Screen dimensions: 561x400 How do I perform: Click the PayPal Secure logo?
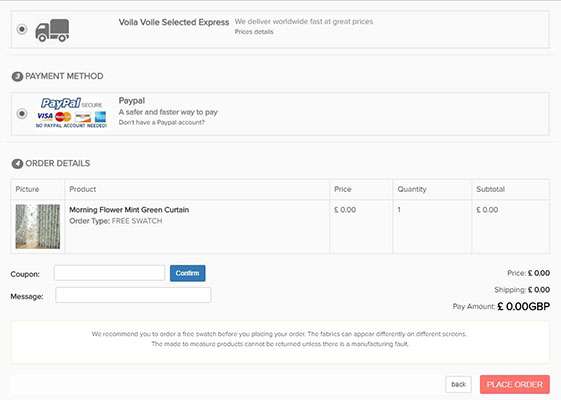pyautogui.click(x=72, y=103)
